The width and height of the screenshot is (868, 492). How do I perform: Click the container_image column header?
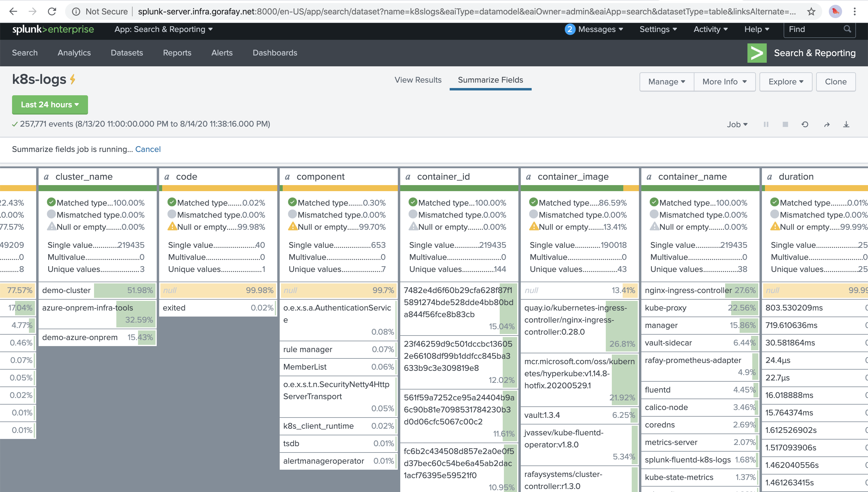click(x=580, y=177)
